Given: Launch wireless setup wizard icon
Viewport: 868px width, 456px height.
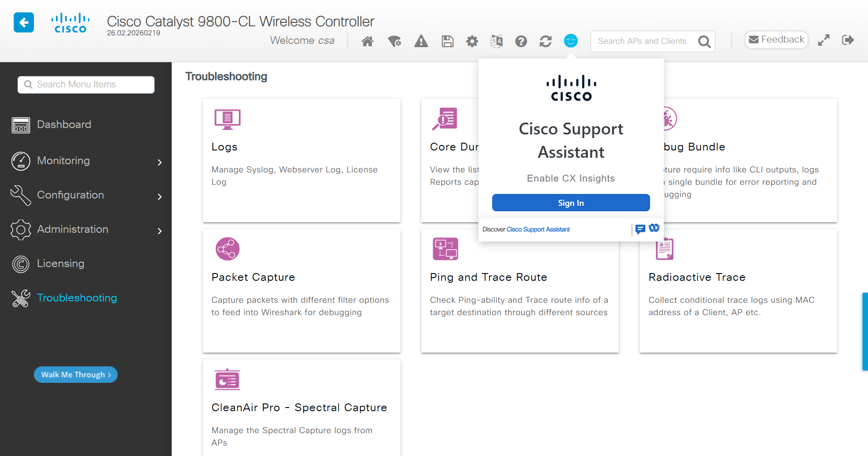Looking at the screenshot, I should pyautogui.click(x=394, y=41).
